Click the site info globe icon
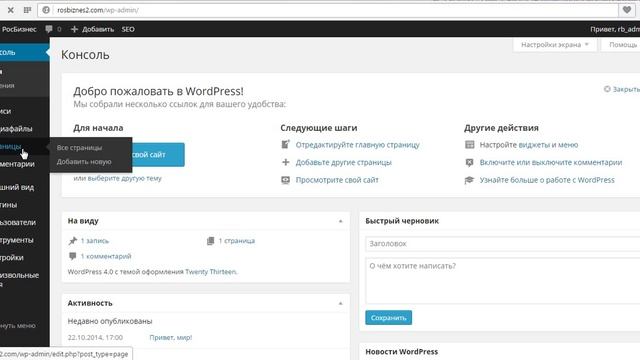Viewport: 640px width, 360px height. [46, 10]
